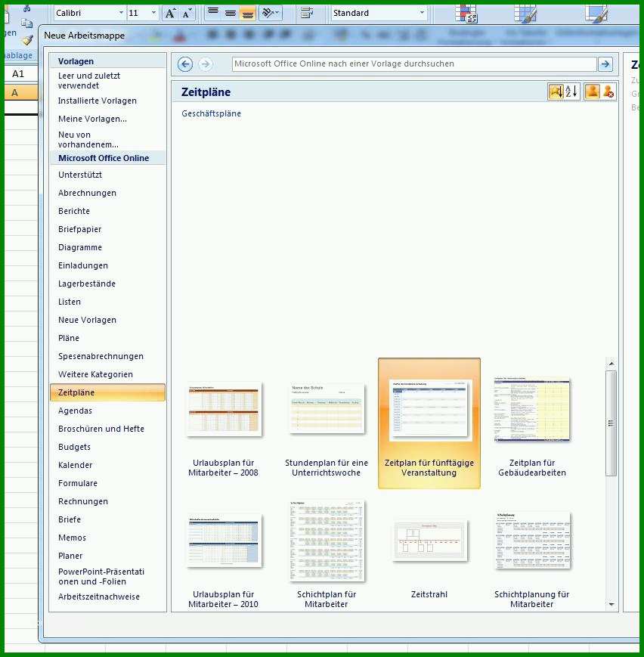This screenshot has width=644, height=657.
Task: Select Zeitplan für fünftägige Veranstaltung template
Action: click(x=429, y=423)
